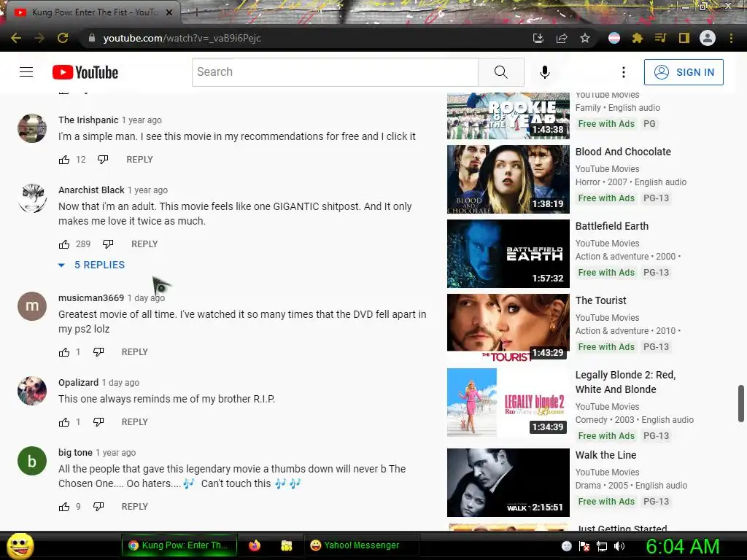Screen dimensions: 747x560
Task: Click the 6:04 AM clock
Action: 682,546
